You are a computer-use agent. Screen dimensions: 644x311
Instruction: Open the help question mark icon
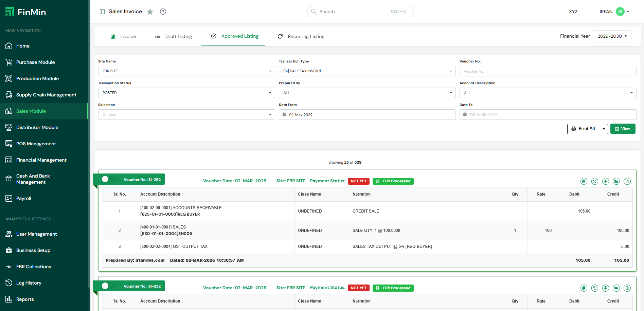[163, 12]
